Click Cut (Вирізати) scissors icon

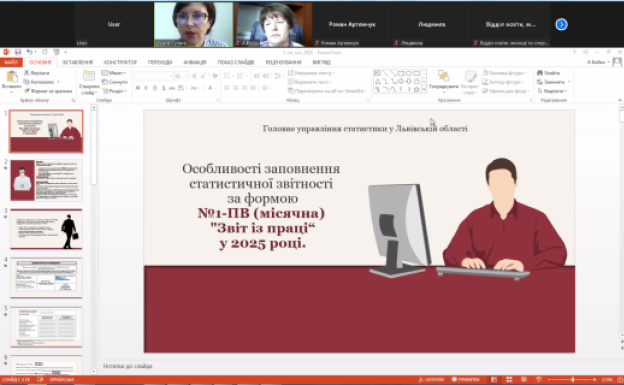click(x=27, y=73)
